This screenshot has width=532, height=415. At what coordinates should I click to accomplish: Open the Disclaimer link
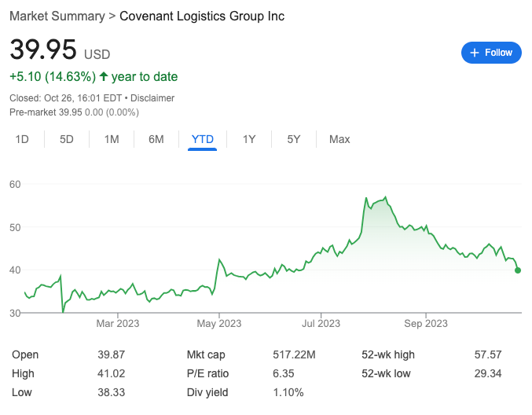pyautogui.click(x=152, y=98)
